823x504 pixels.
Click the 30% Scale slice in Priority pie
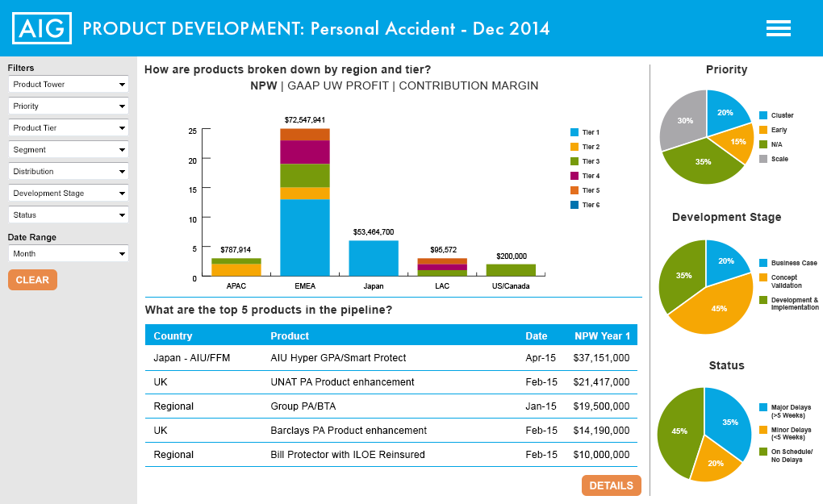tap(684, 120)
